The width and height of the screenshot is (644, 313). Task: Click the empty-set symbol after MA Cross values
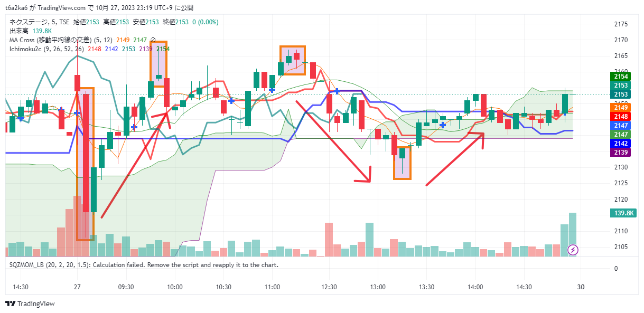click(x=153, y=40)
